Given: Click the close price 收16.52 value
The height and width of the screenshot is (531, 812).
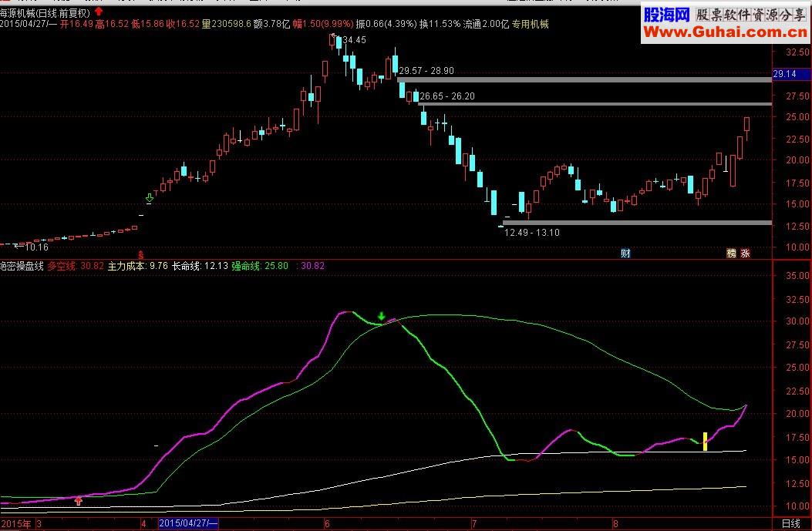Looking at the screenshot, I should 182,24.
